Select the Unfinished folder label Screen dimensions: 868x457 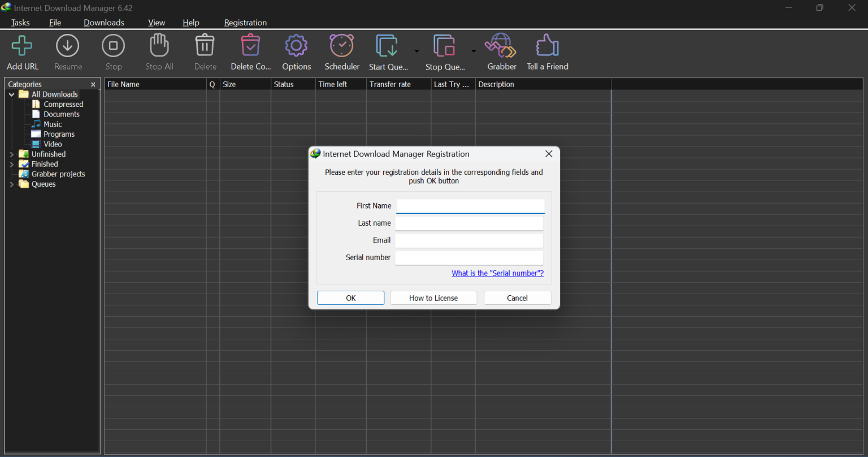click(48, 154)
